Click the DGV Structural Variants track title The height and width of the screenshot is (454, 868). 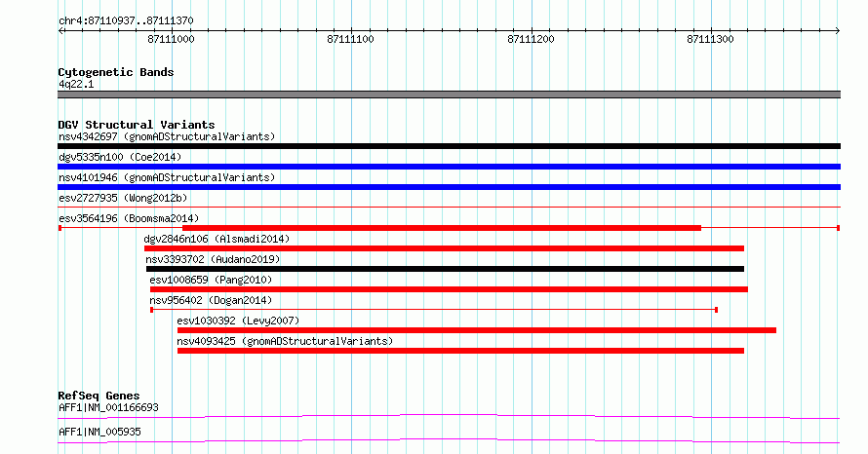137,125
